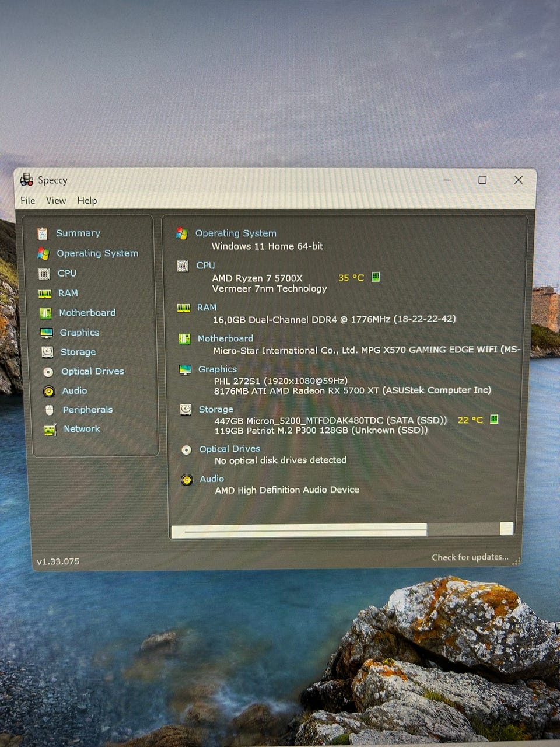Click the v1.33.075 version text
Screen dimensions: 560x747
(x=58, y=561)
